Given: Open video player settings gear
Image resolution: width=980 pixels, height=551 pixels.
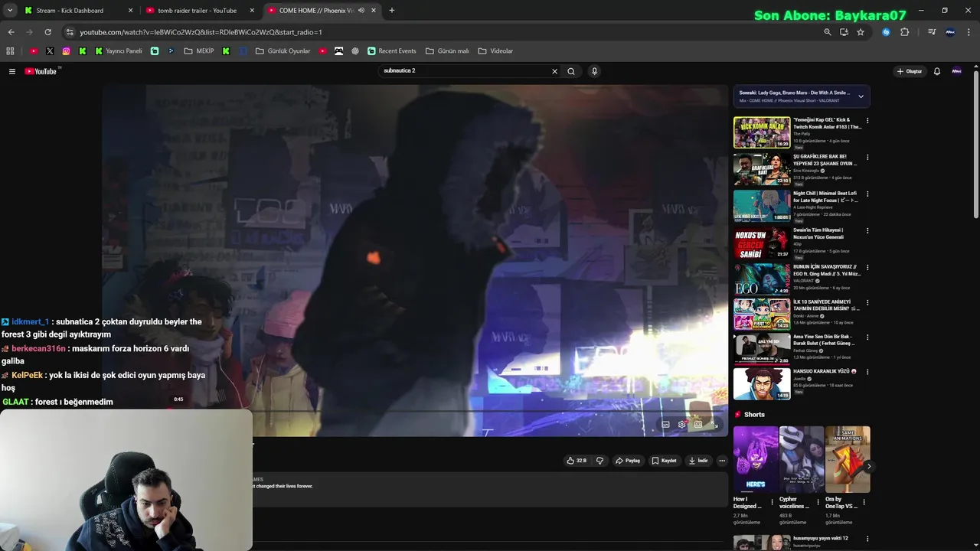Looking at the screenshot, I should coord(681,424).
